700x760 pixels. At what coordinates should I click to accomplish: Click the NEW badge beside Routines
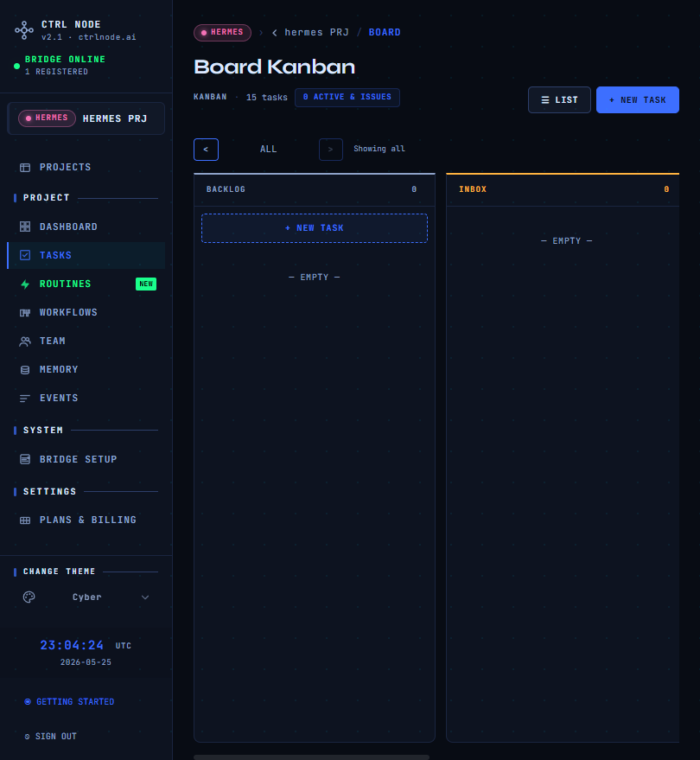coord(146,284)
